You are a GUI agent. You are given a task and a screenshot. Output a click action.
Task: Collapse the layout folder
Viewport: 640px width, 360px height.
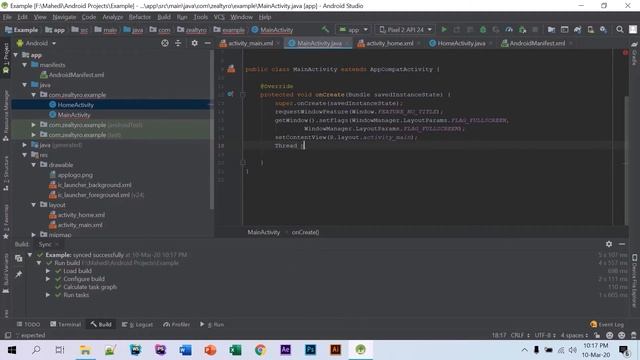[x=34, y=204]
